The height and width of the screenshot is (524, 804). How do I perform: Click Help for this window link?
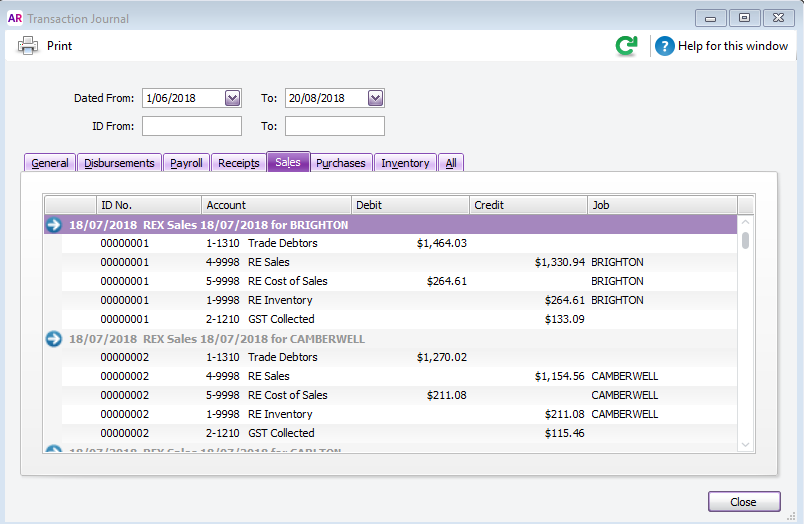click(733, 46)
